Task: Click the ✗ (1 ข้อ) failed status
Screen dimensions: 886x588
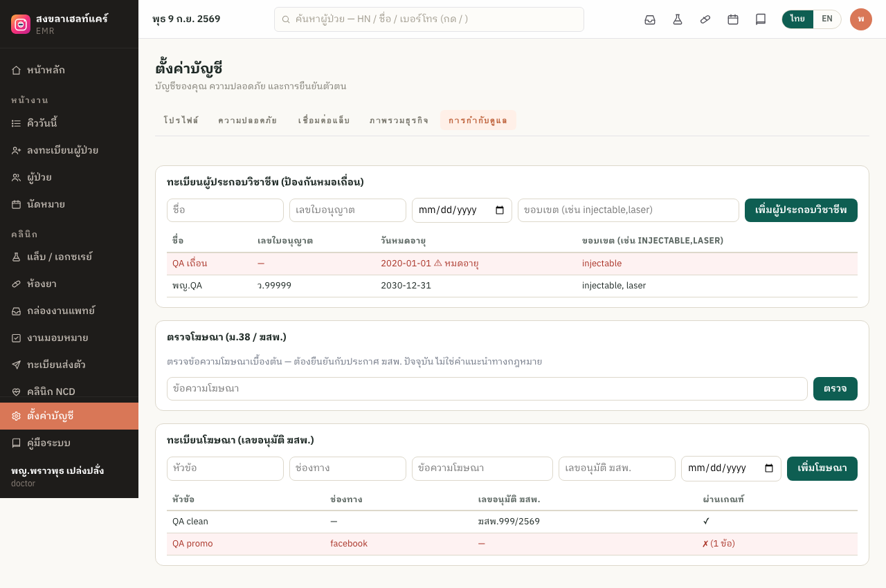Action: (718, 544)
